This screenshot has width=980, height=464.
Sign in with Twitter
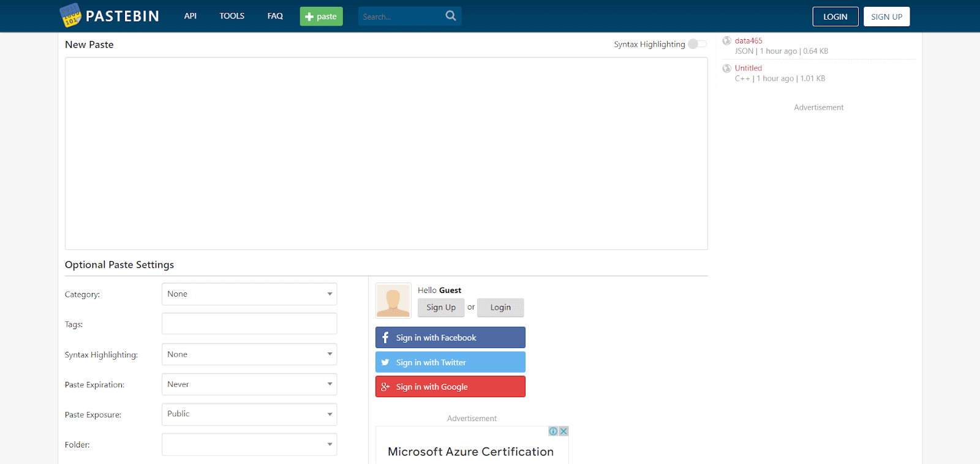[x=450, y=362]
